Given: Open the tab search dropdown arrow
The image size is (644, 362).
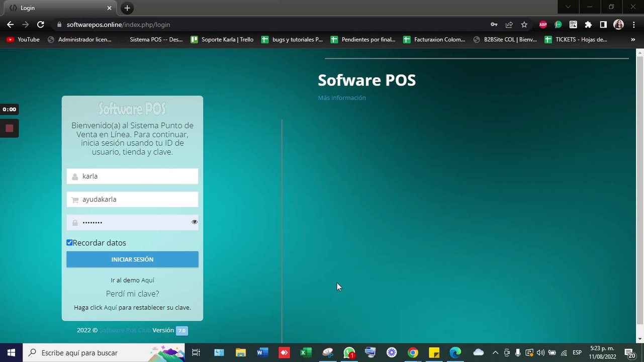Looking at the screenshot, I should pos(568,7).
